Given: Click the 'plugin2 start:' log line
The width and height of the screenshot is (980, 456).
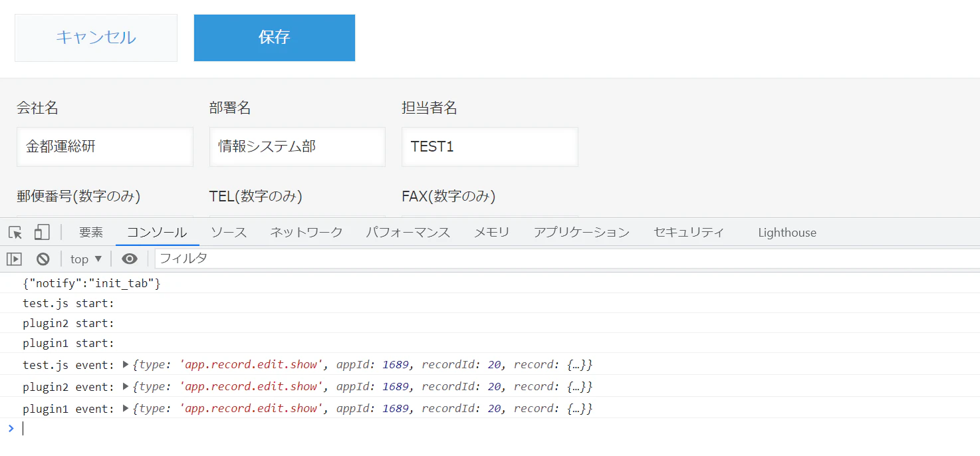Looking at the screenshot, I should point(490,323).
